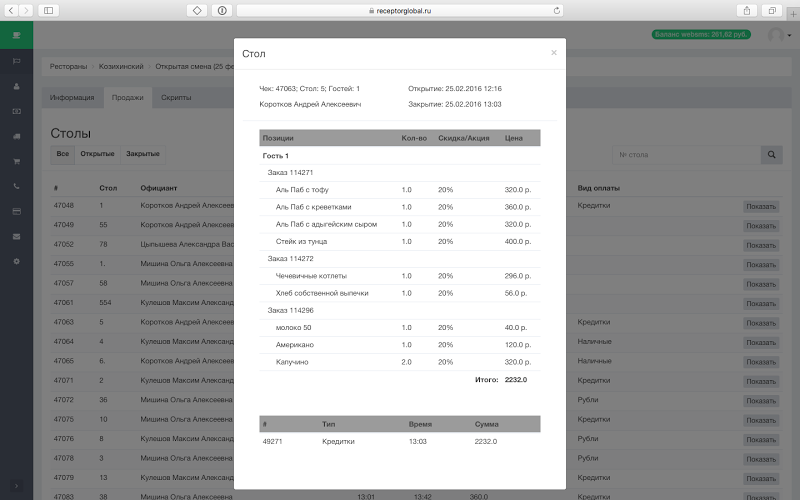Viewport: 800px width, 500px height.
Task: Show all tabs overview button
Action: [772, 10]
